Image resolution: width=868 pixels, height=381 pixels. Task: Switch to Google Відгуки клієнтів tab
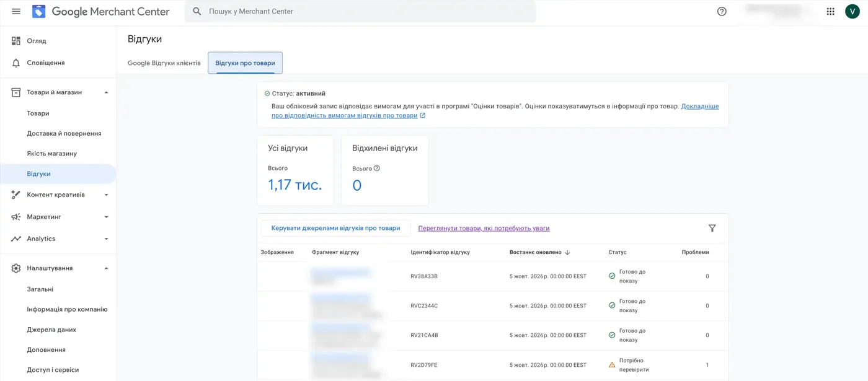click(164, 63)
